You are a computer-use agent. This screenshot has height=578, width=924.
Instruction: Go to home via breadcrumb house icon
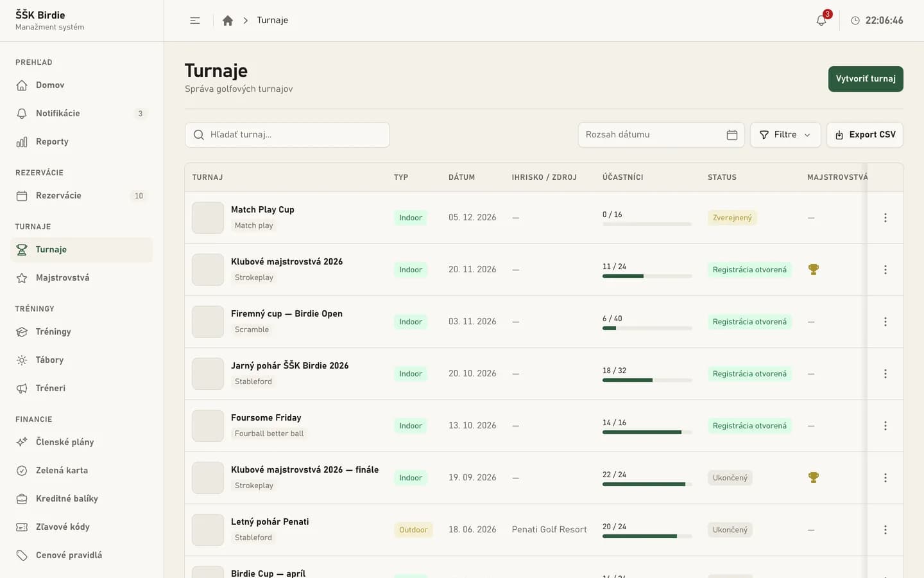coord(227,21)
